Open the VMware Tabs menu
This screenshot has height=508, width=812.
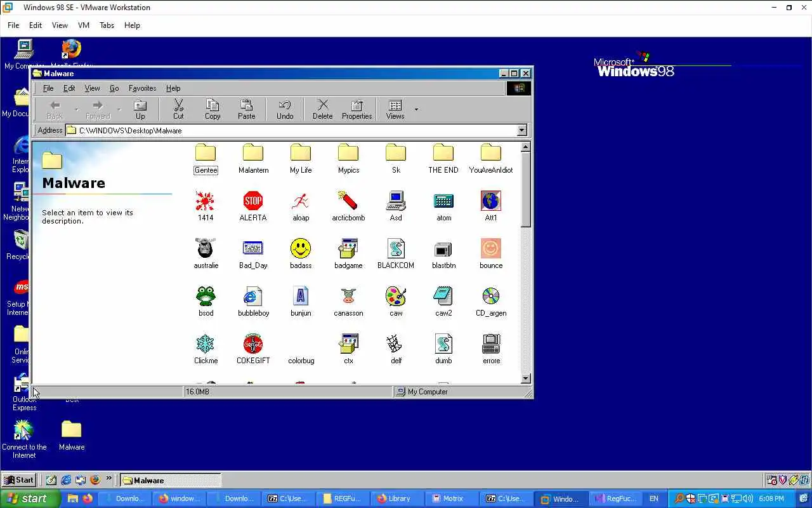(x=107, y=25)
